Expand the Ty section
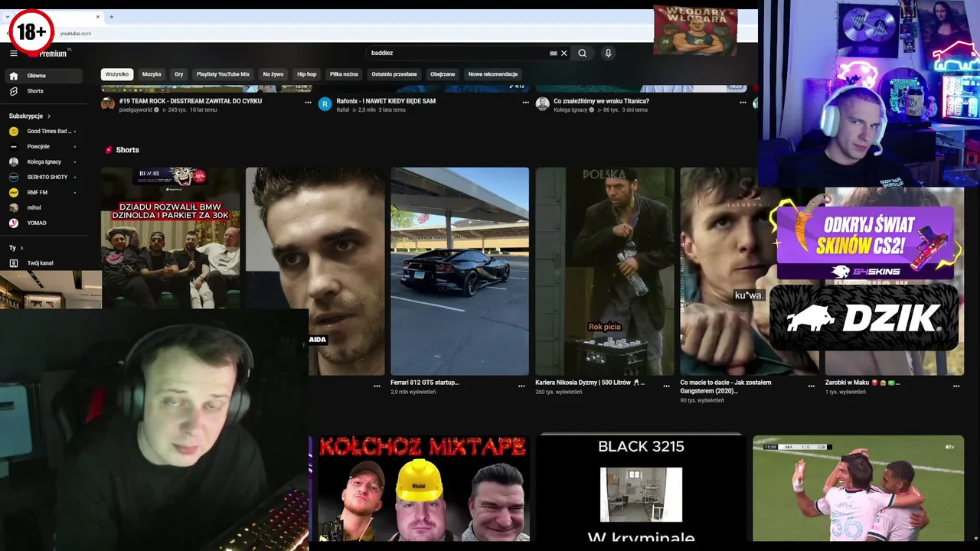The height and width of the screenshot is (551, 980). pos(16,248)
